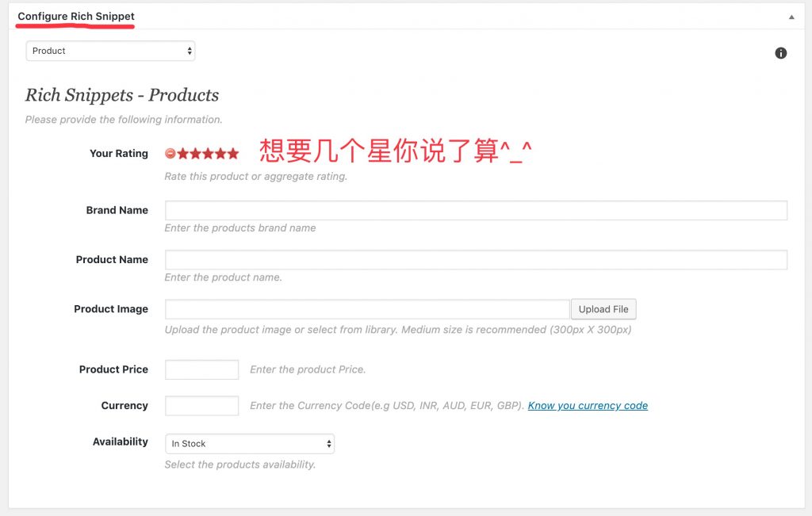Open the Availability In Stock dropdown
This screenshot has width=812, height=516.
[x=250, y=444]
